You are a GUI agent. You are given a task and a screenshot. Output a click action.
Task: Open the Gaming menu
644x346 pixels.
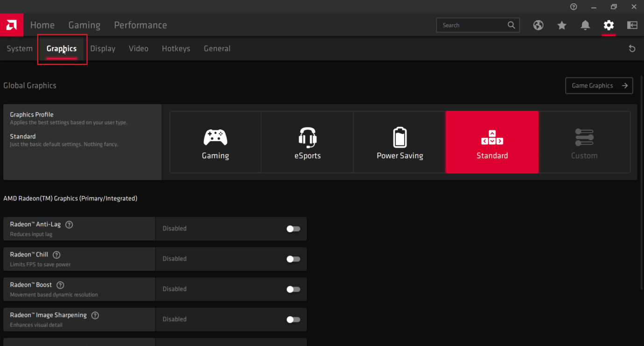tap(84, 25)
